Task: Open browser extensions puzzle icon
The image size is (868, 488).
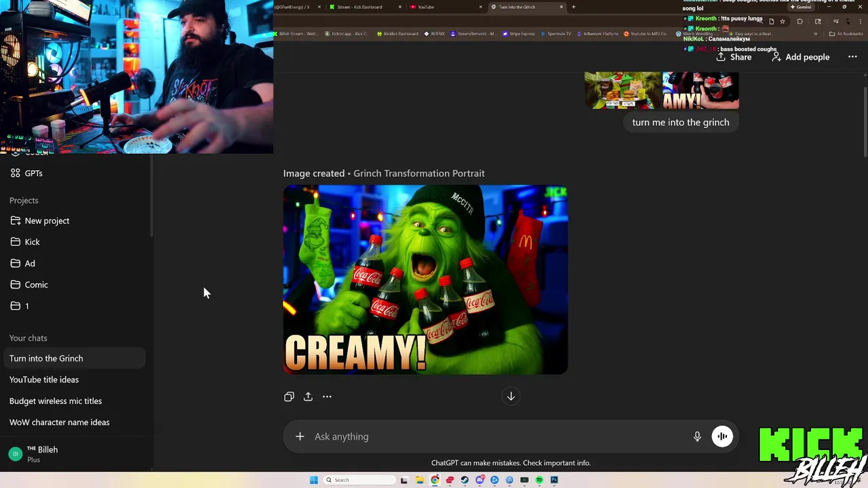Action: 800,21
